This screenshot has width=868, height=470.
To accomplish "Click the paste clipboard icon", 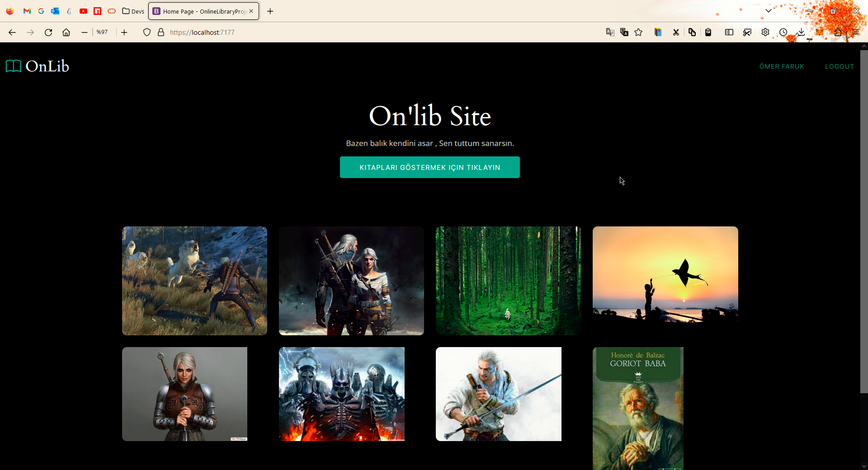I will coord(708,32).
